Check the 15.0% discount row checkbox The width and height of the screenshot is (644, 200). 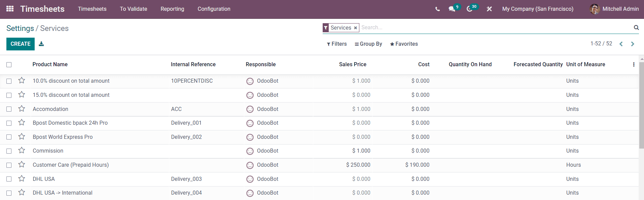tap(9, 95)
